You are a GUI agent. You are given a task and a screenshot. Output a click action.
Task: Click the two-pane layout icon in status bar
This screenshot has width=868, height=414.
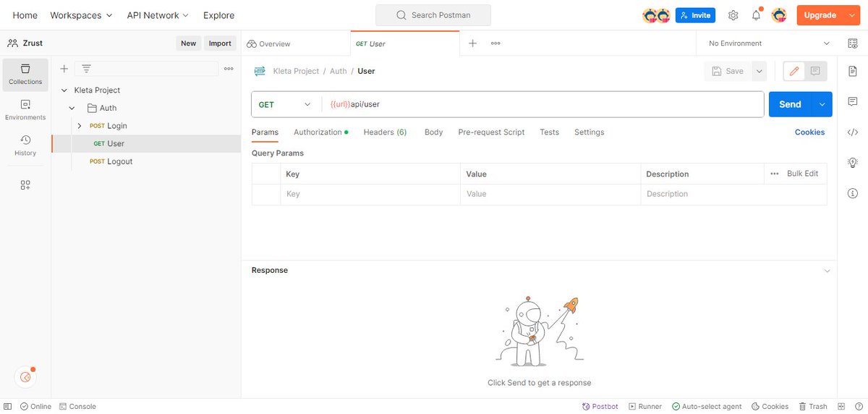point(841,407)
